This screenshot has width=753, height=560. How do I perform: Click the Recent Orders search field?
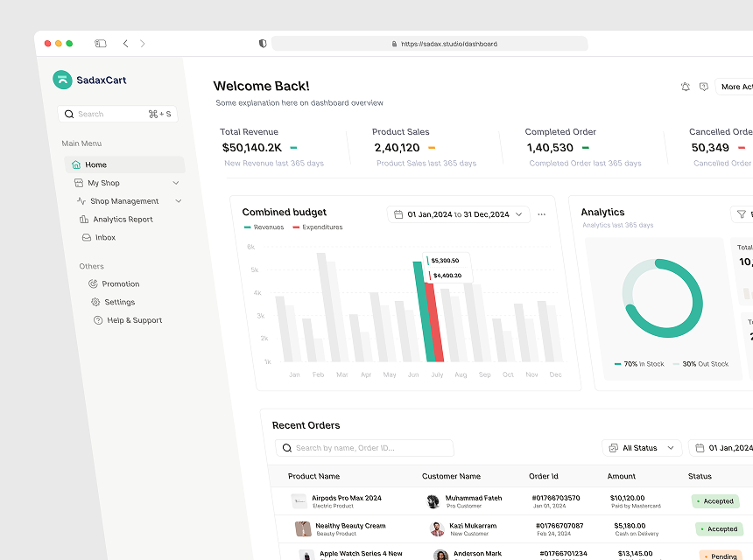pos(364,448)
